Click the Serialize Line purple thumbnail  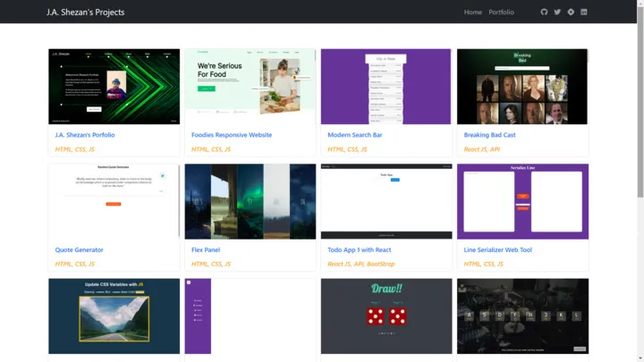point(522,201)
